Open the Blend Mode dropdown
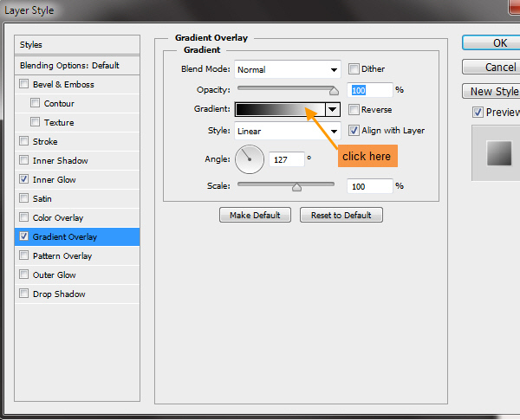Screen dimensions: 520x420 [x=287, y=69]
